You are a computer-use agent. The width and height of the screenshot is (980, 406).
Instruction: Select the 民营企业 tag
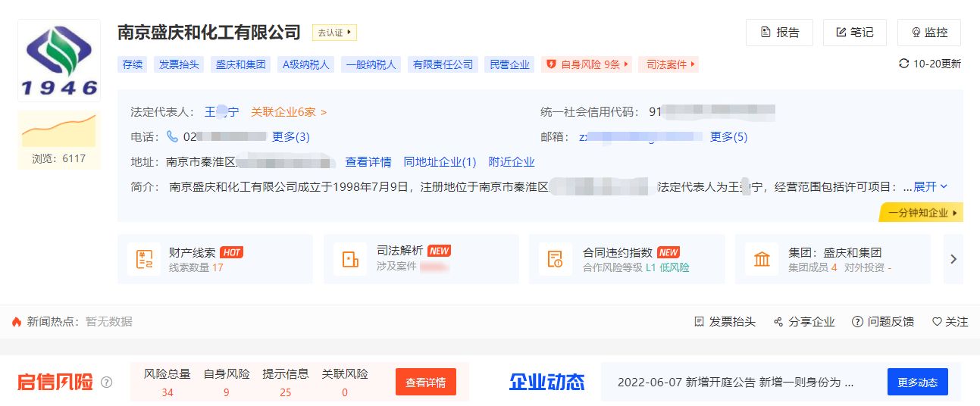pos(509,64)
